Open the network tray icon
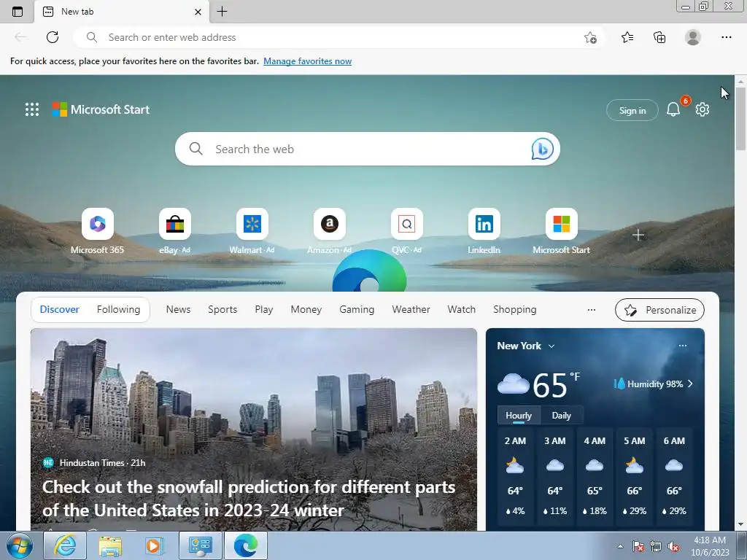This screenshot has width=747, height=560. (x=656, y=547)
